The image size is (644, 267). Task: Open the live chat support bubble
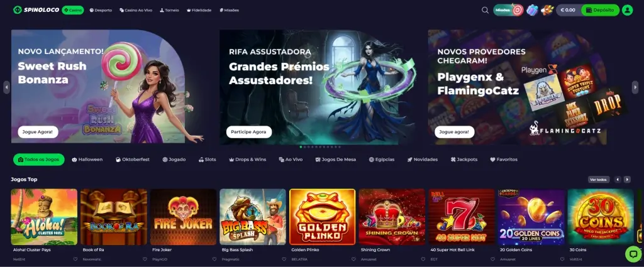[633, 254]
